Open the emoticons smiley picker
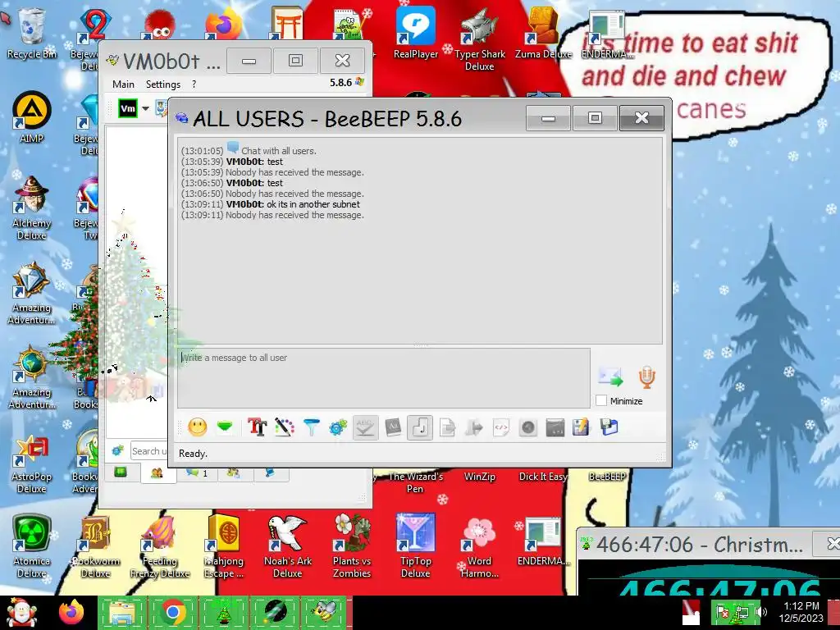Screen dimensions: 840x630 pos(197,427)
